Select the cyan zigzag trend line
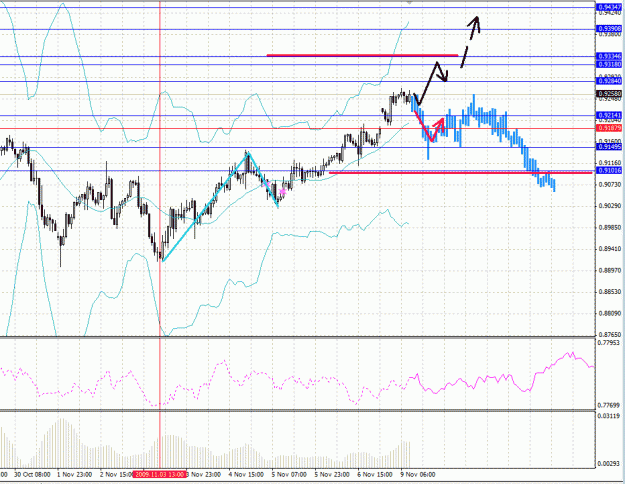Viewport: 625px width, 484px height. coord(205,207)
